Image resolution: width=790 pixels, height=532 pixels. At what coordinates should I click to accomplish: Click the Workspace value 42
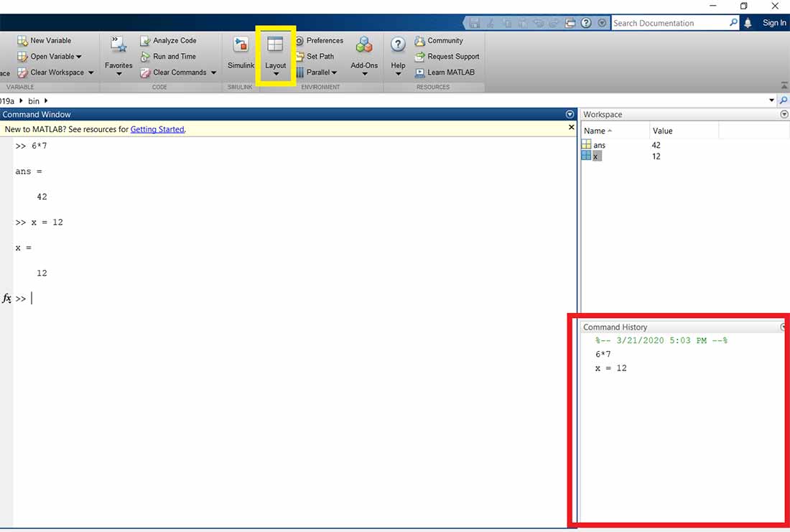tap(656, 145)
